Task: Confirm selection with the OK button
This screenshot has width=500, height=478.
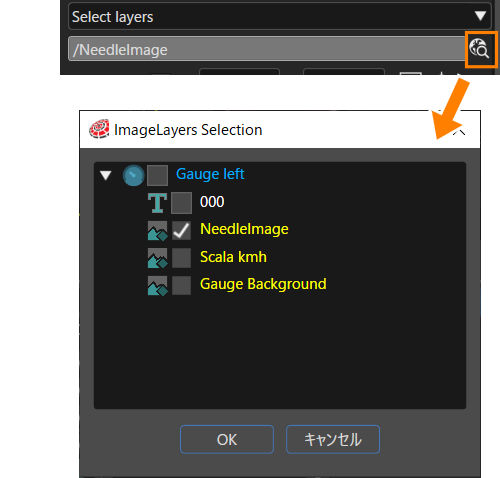Action: 227,439
